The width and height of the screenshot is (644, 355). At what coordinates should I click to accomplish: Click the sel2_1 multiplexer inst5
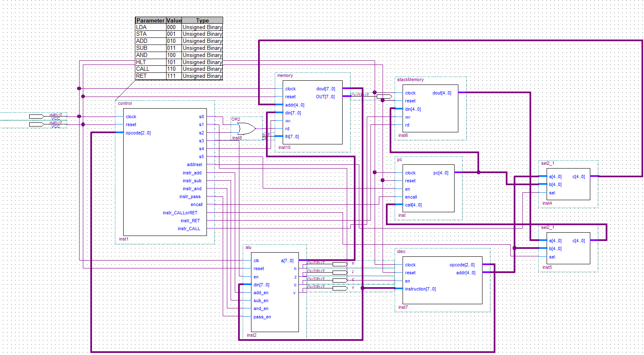tap(568, 248)
